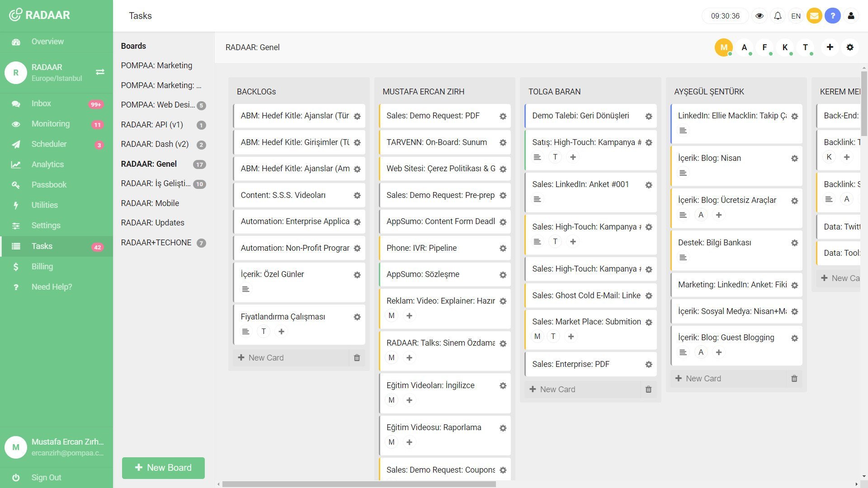Delete BACKLOGs list via trash icon
Image resolution: width=868 pixels, height=488 pixels.
357,358
